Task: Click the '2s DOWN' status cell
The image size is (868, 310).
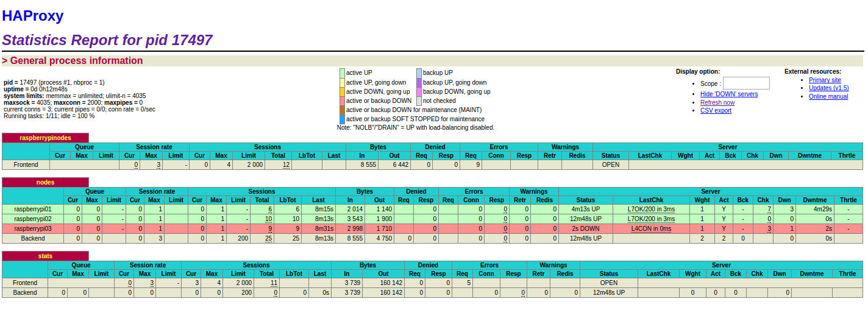Action: pyautogui.click(x=586, y=228)
